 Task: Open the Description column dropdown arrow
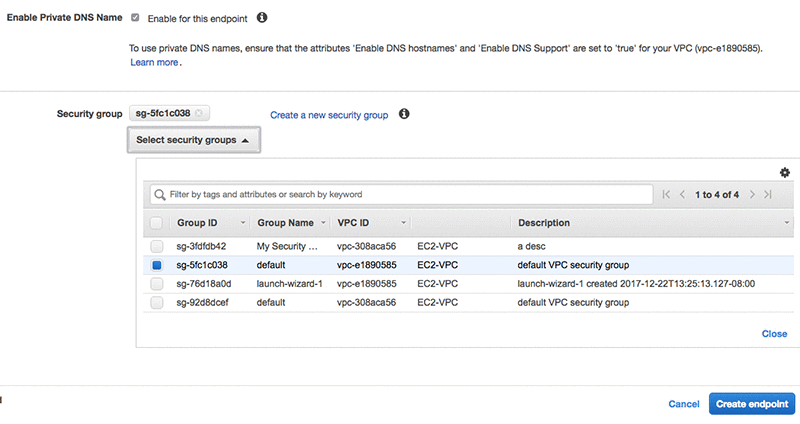click(786, 223)
